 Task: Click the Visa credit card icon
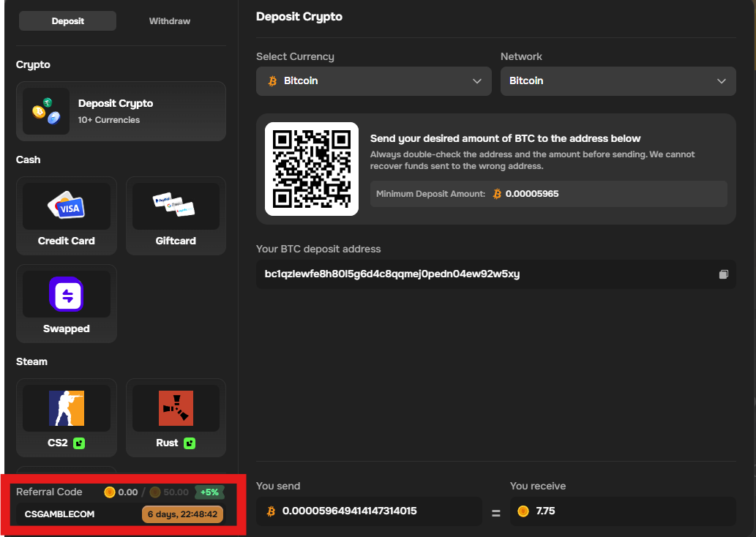click(x=66, y=206)
